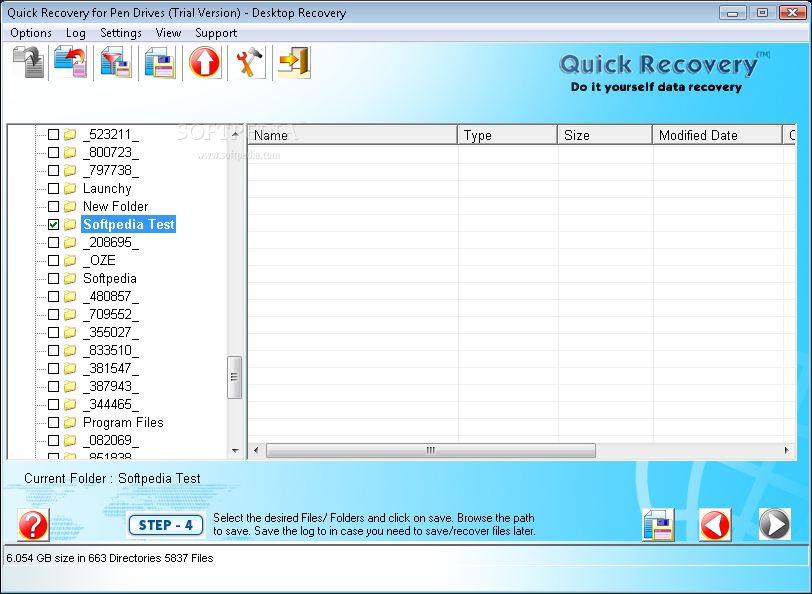The image size is (812, 594).
Task: Select the _833510_ tree folder
Action: point(111,351)
